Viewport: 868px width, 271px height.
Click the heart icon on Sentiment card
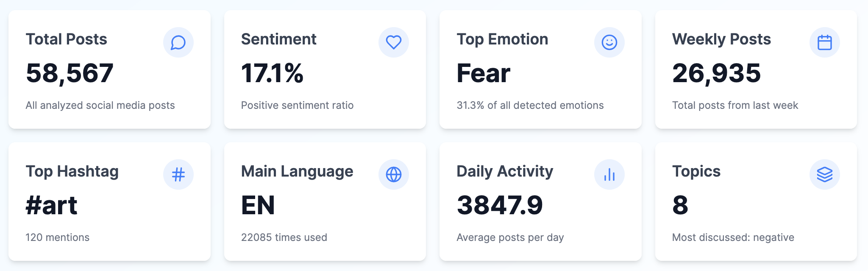(394, 42)
